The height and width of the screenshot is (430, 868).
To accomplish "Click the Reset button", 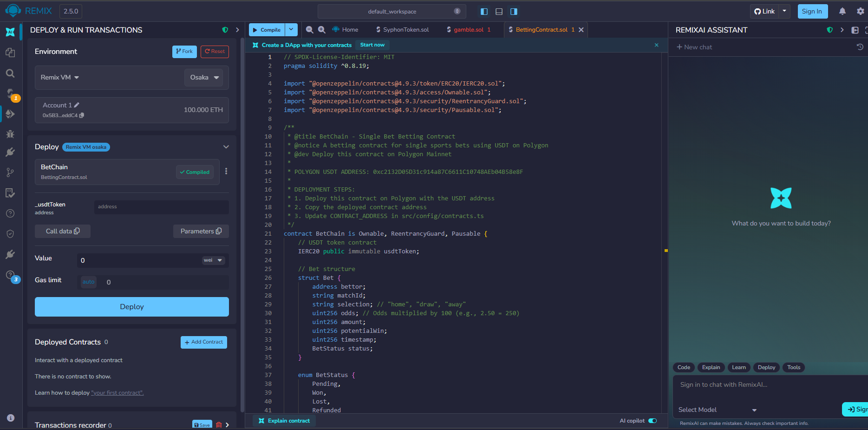I will click(215, 52).
